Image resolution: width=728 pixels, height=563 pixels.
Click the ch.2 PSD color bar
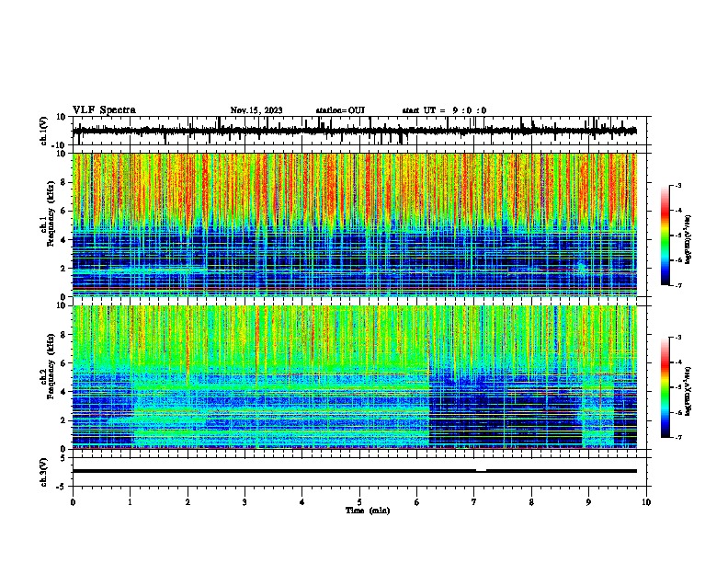click(x=665, y=387)
